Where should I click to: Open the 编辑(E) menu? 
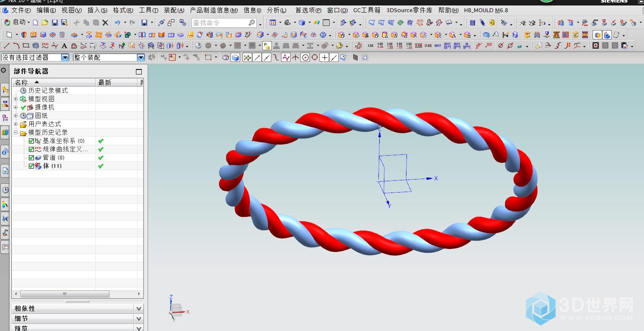tap(46, 10)
